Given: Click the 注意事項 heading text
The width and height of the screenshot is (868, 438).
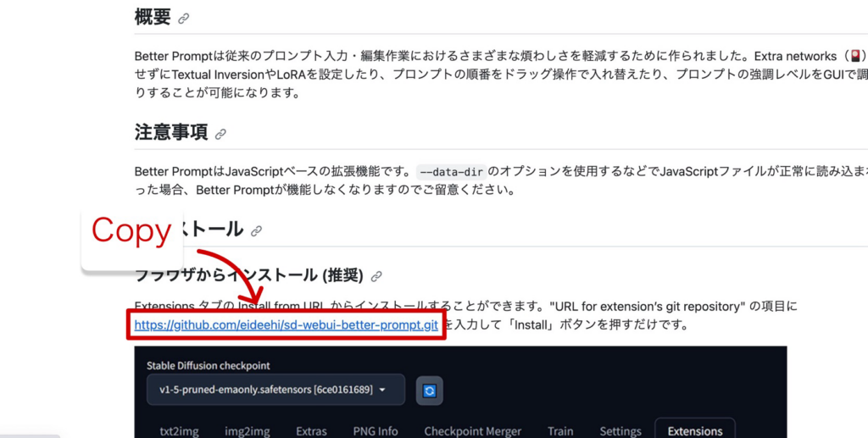Looking at the screenshot, I should click(x=170, y=133).
